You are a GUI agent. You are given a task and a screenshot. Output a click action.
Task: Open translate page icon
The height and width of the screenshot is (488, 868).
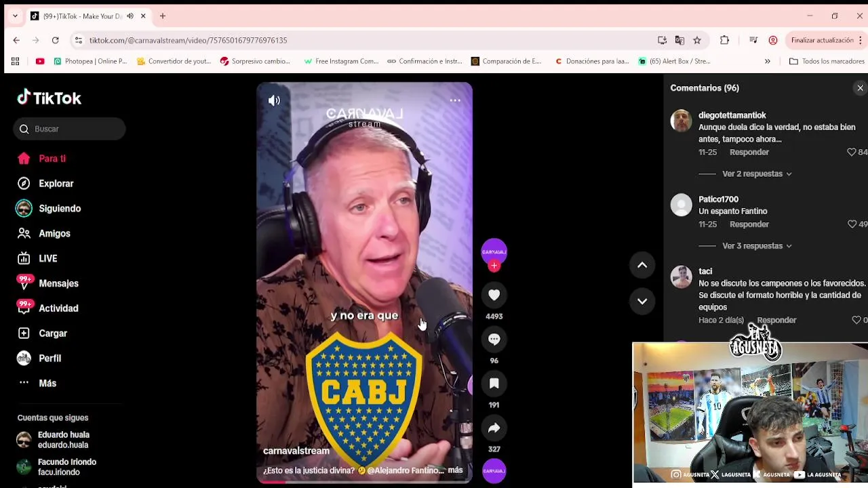click(x=679, y=41)
